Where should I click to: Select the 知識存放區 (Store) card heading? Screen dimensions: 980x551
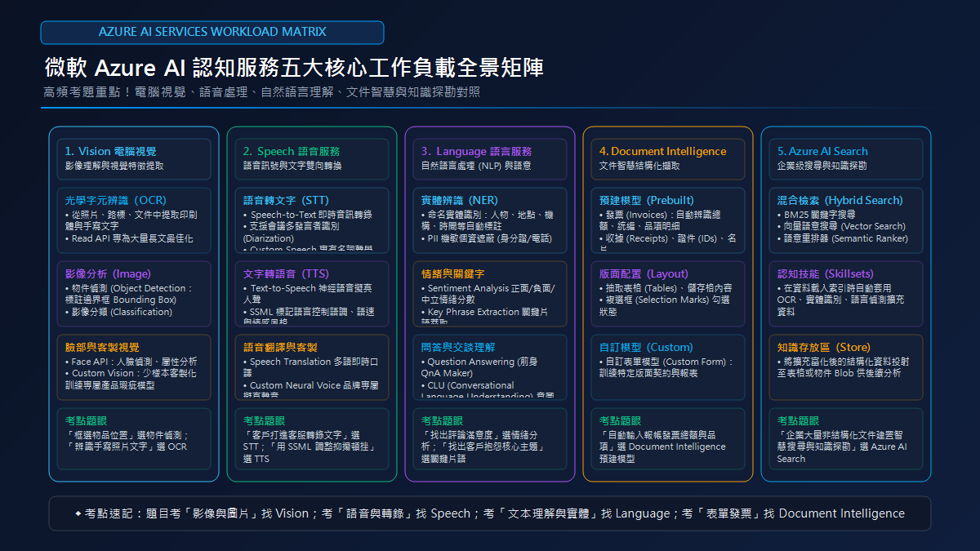[824, 347]
